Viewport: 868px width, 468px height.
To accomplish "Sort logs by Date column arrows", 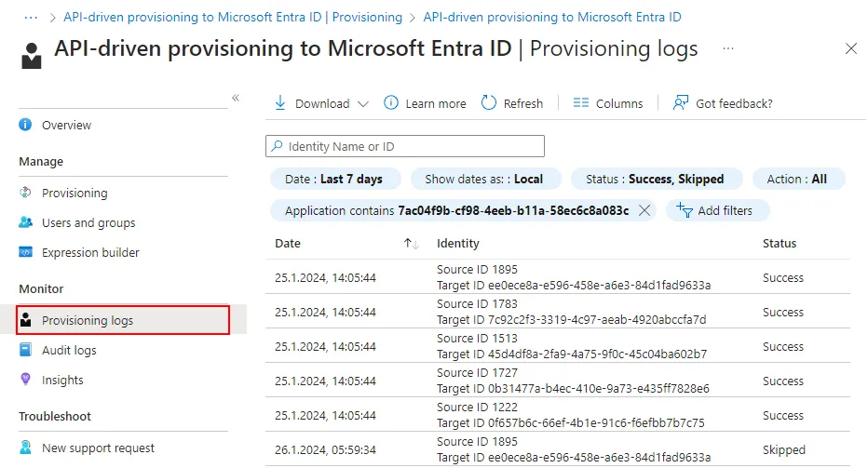I will (x=411, y=244).
